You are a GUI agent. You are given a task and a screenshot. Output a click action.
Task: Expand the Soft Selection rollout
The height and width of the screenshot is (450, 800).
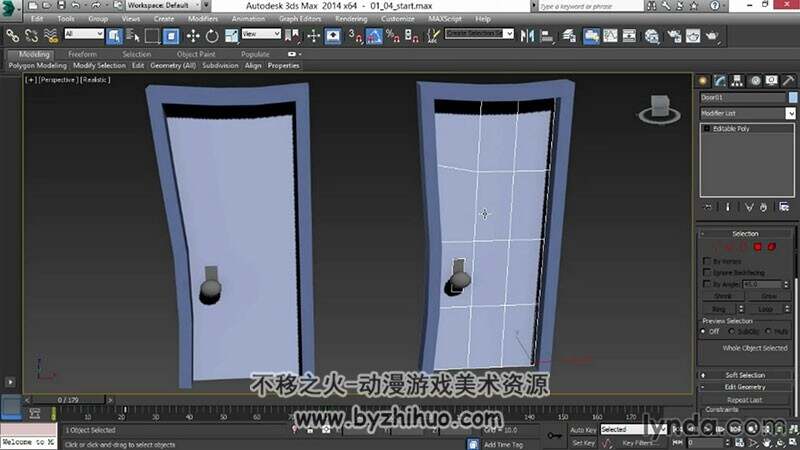click(745, 375)
